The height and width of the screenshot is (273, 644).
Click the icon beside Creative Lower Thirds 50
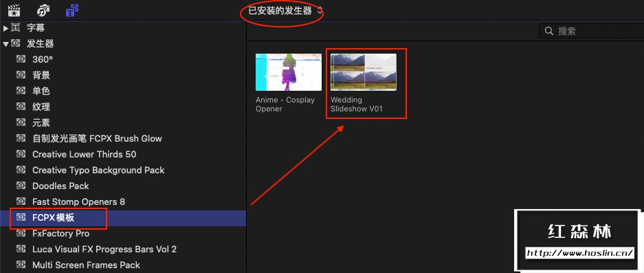(21, 154)
